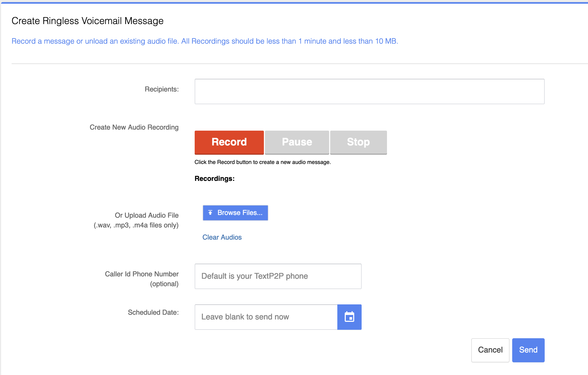Focus the Scheduled Date text field

point(266,317)
